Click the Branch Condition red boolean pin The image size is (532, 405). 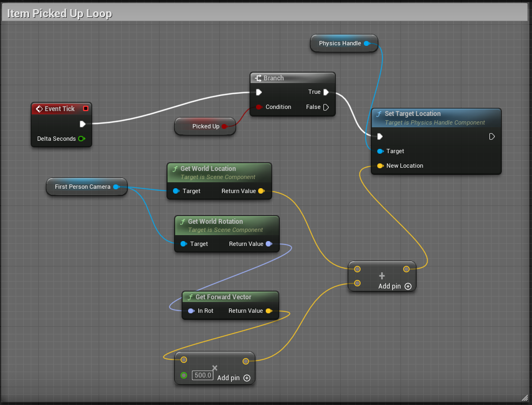point(259,107)
